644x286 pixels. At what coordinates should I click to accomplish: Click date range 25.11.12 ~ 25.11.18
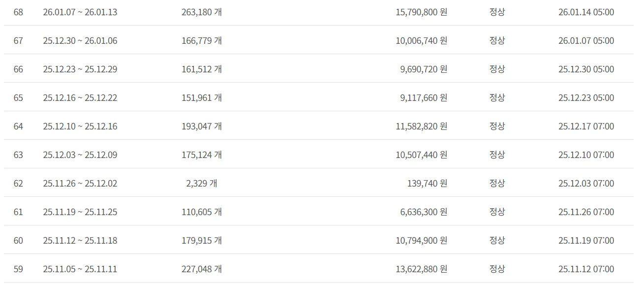tap(80, 241)
